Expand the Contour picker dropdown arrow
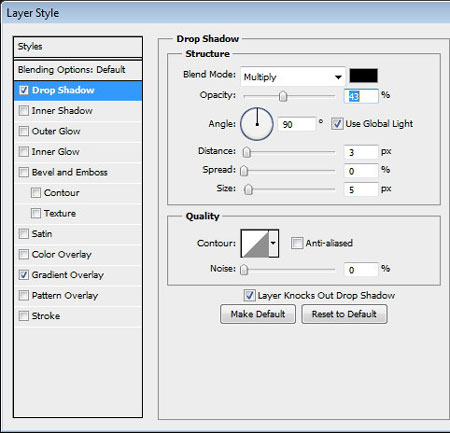Image resolution: width=450 pixels, height=433 pixels. point(273,243)
